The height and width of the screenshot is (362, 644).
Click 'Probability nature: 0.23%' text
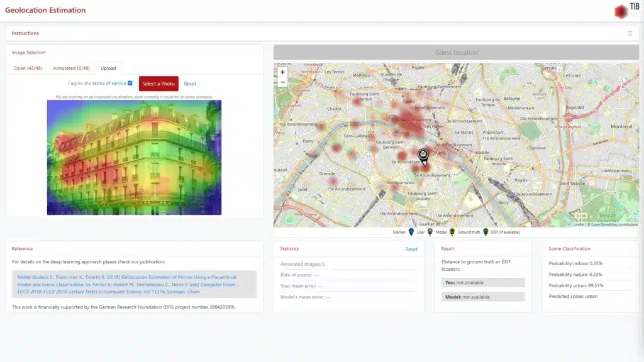pos(575,275)
